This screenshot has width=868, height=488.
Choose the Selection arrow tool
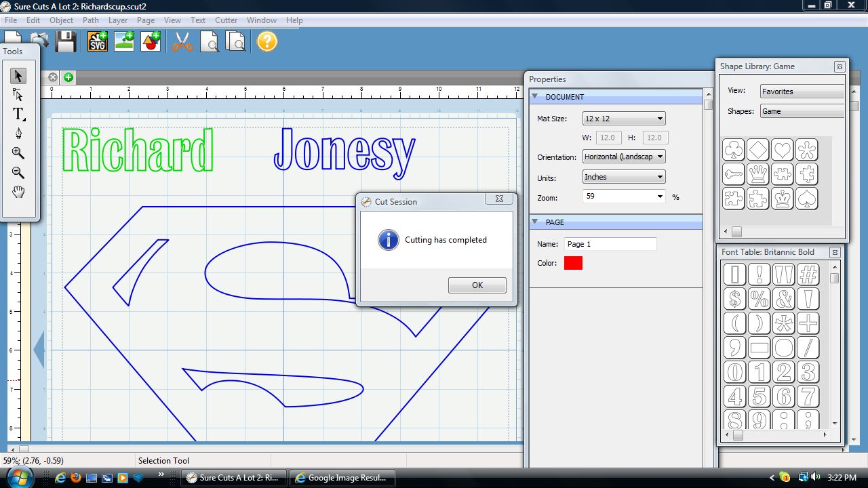[x=18, y=75]
